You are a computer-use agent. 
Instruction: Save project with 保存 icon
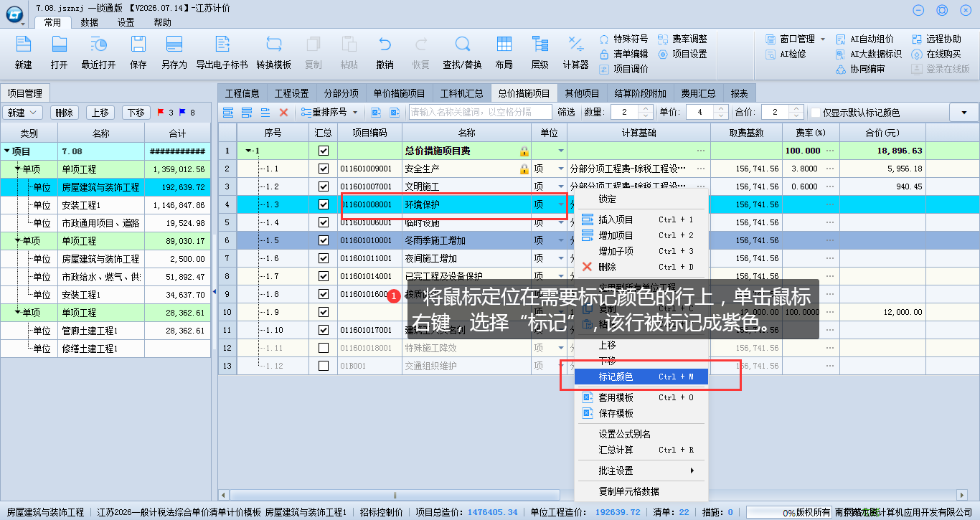click(138, 44)
